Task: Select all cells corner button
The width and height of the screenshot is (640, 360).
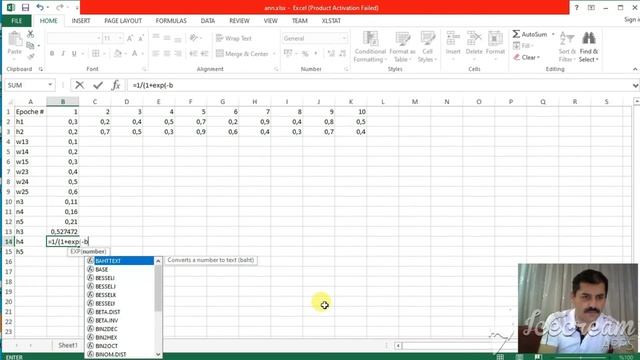Action: click(x=9, y=102)
